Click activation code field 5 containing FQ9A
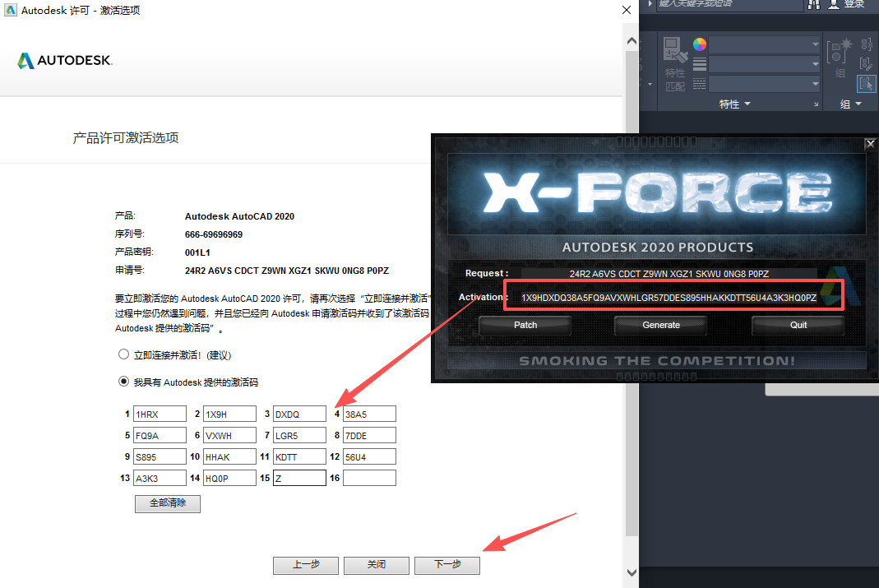 160,435
